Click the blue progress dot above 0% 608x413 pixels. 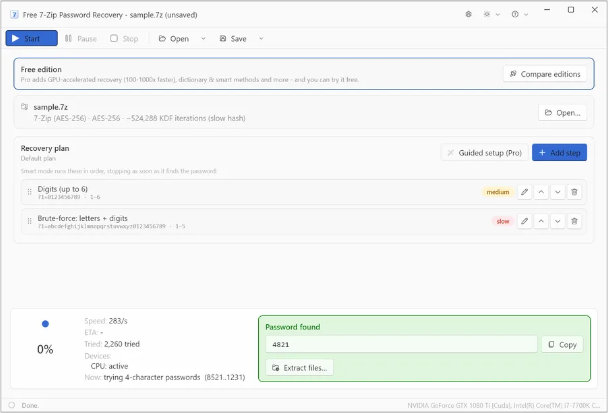click(x=45, y=324)
